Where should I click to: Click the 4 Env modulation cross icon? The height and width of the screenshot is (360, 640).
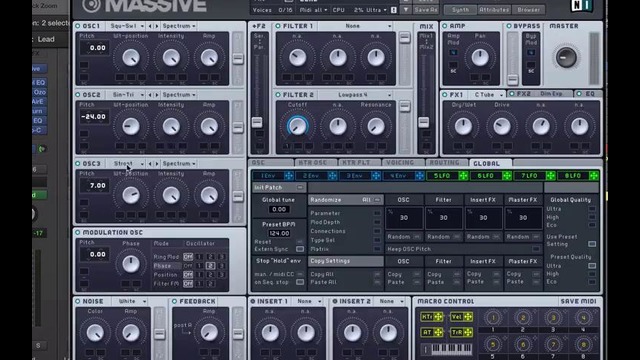[420, 176]
